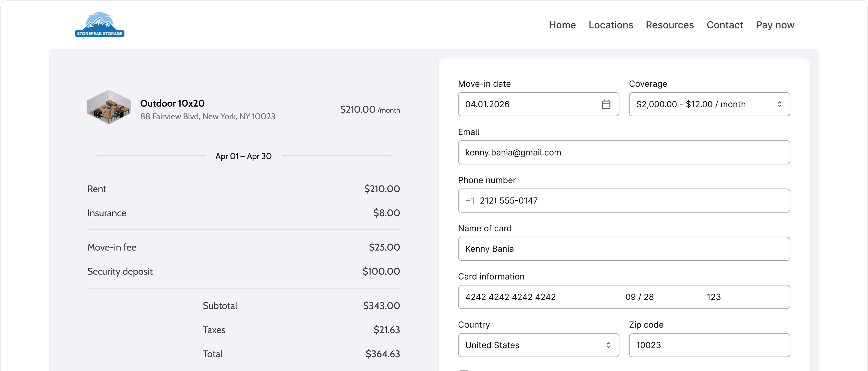Image resolution: width=868 pixels, height=371 pixels.
Task: Open the Coverage dropdown
Action: click(x=709, y=104)
